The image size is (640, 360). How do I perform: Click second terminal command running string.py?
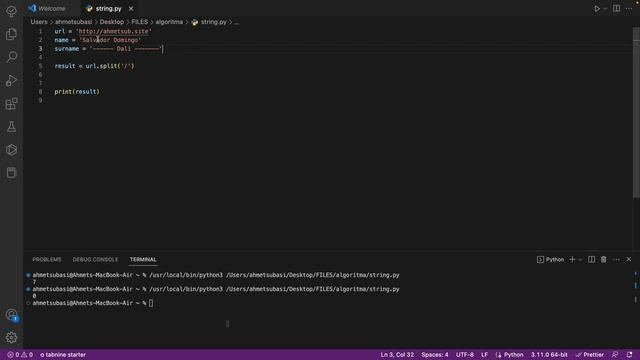[x=274, y=289]
